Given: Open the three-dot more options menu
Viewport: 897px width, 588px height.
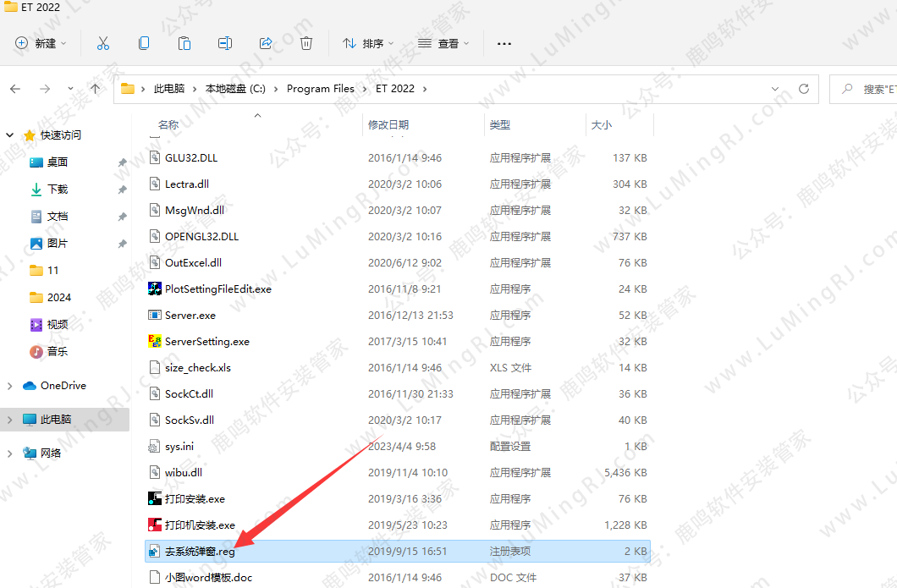Looking at the screenshot, I should point(504,43).
